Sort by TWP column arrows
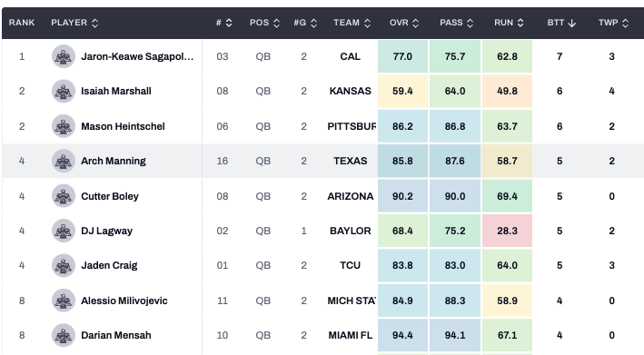The width and height of the screenshot is (644, 355). click(625, 23)
